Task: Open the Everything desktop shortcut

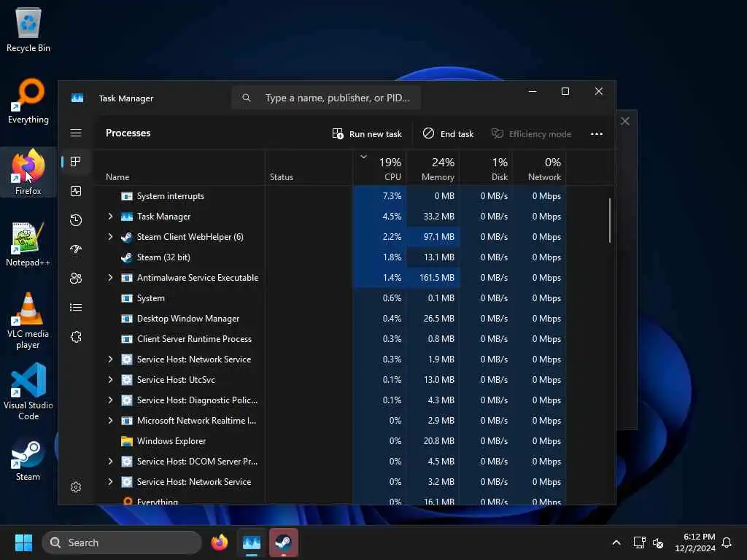Action: [x=28, y=101]
